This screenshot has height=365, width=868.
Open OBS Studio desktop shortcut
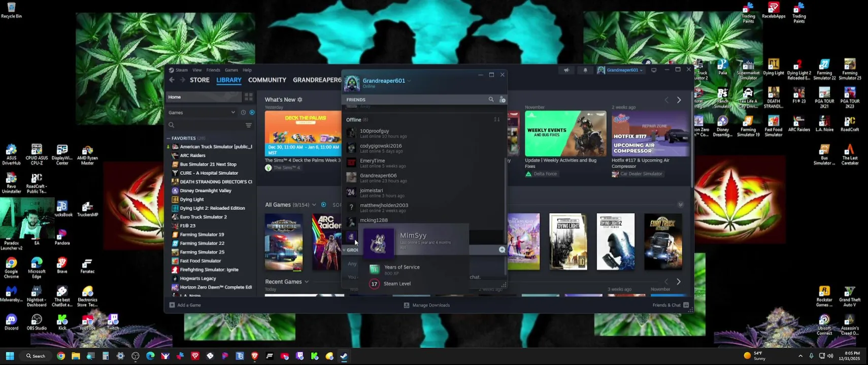click(x=37, y=322)
